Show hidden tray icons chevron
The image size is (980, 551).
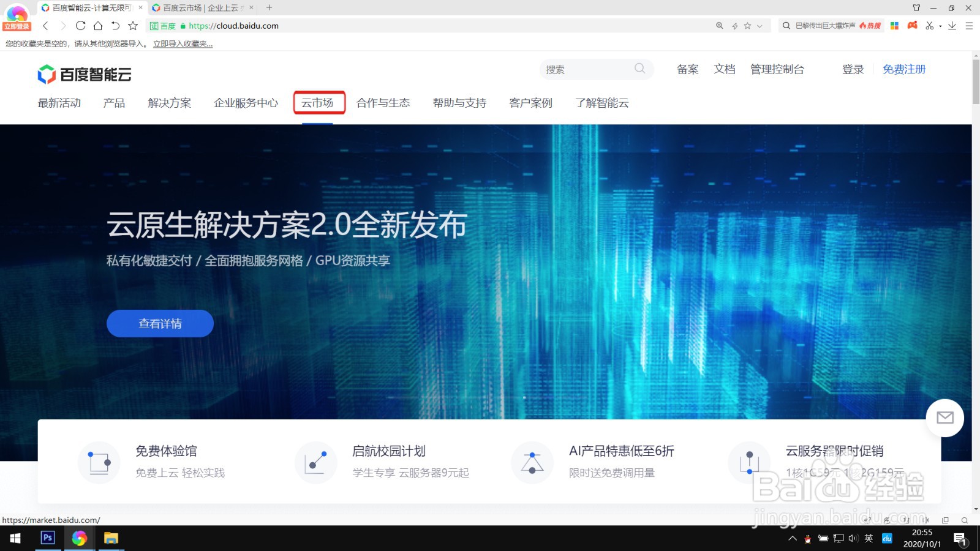(793, 539)
